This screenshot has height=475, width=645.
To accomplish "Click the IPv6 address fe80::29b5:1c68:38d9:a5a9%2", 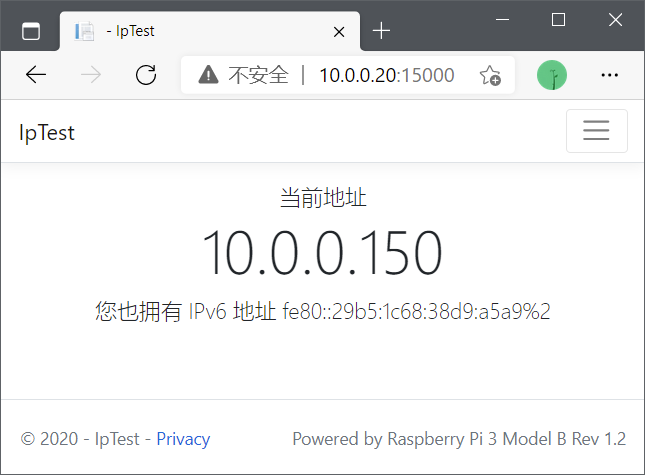I will (416, 311).
